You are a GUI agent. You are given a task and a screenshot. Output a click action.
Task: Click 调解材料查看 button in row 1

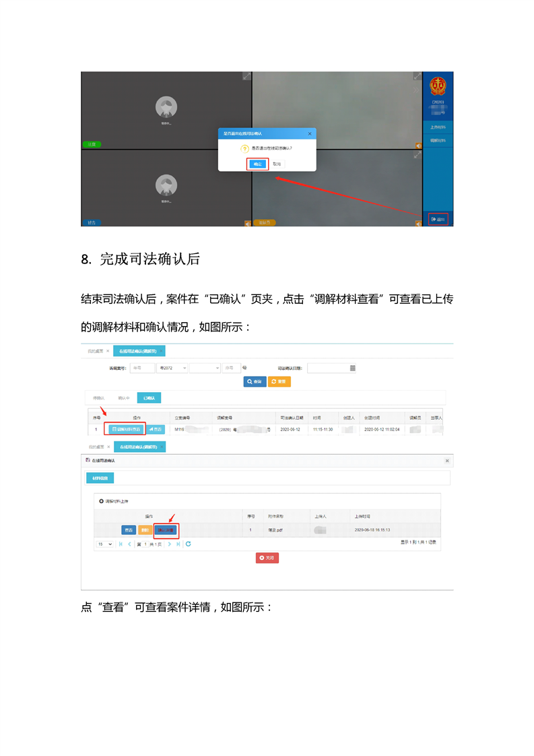127,429
